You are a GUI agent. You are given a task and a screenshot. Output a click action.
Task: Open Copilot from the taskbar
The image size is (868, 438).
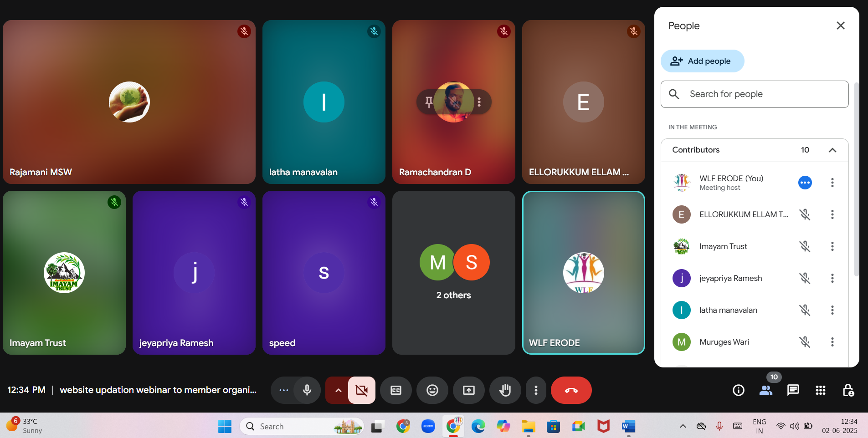[503, 427]
